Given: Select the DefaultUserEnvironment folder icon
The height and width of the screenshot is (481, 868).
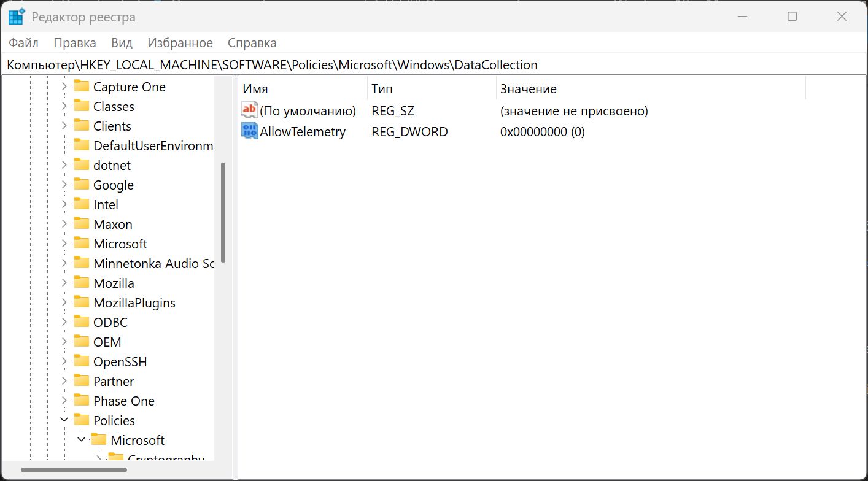Looking at the screenshot, I should 82,145.
